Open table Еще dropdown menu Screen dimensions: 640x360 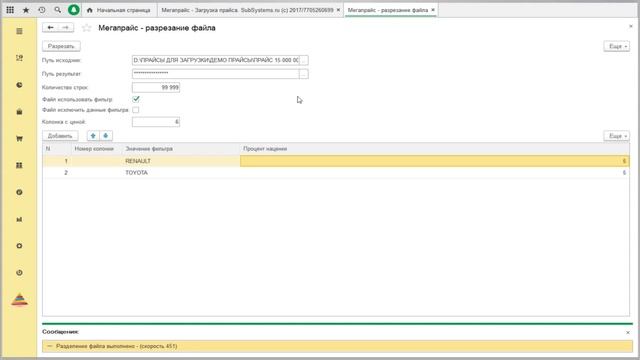click(616, 136)
